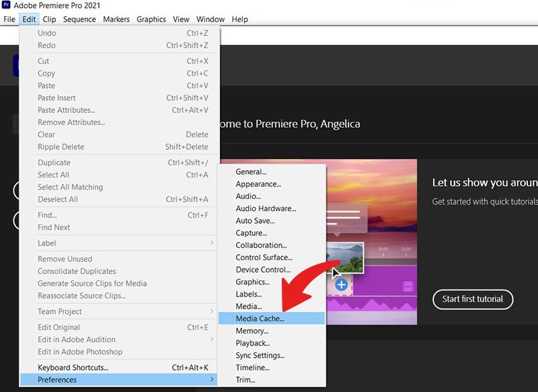The image size is (538, 392).
Task: Choose Paste Attributes... entry
Action: 119,110
